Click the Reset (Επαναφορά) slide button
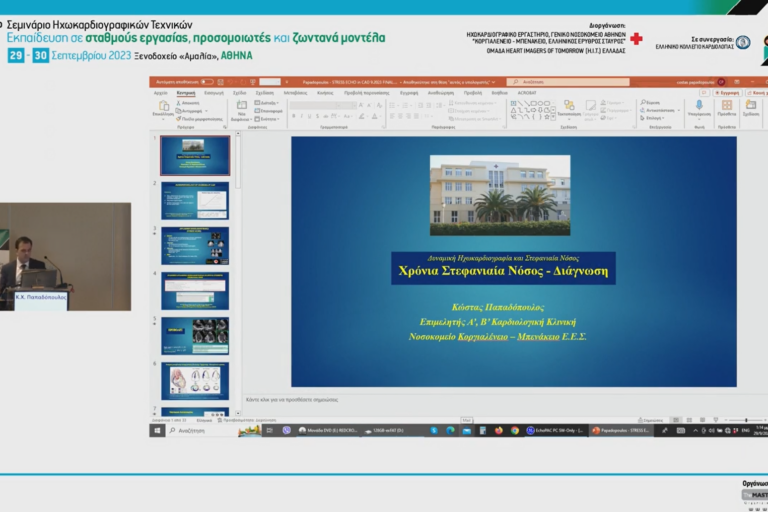This screenshot has width=768, height=512. [x=267, y=110]
